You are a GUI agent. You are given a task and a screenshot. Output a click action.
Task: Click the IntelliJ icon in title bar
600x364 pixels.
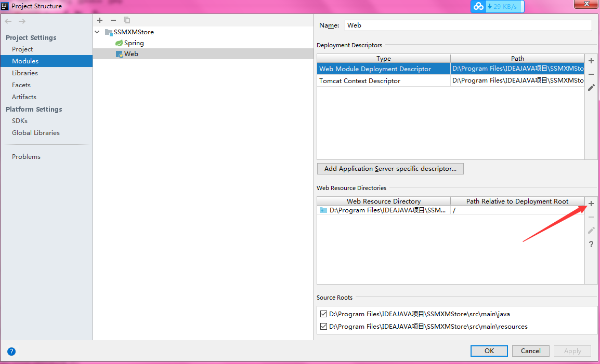tap(5, 6)
